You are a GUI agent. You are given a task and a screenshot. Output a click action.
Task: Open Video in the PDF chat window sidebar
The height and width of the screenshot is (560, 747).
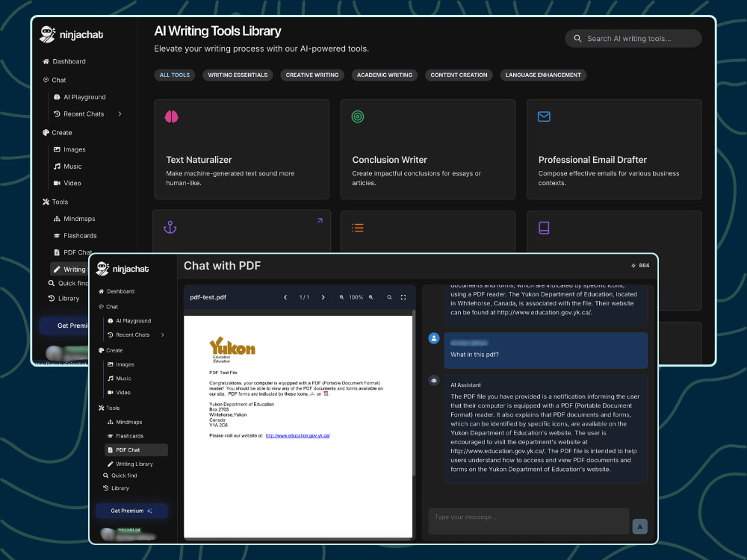[119, 393]
